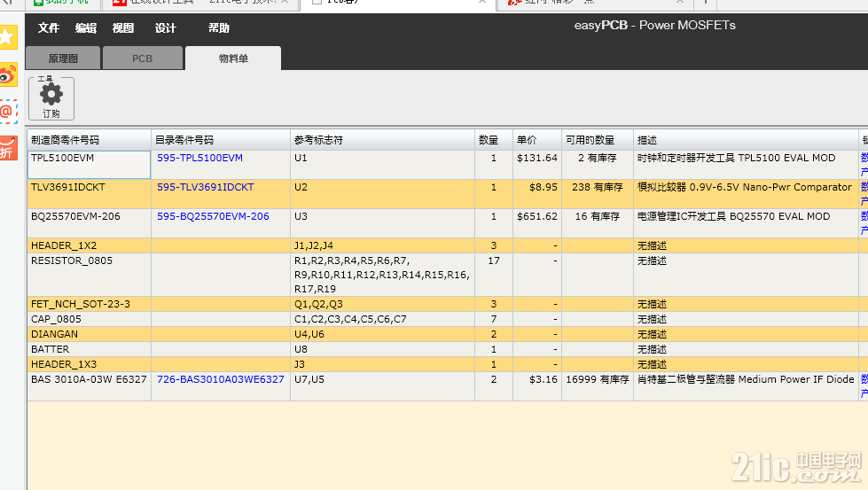Click the BQ25570 EVAL MOD description
Screen dimensions: 868x490
[x=746, y=223]
